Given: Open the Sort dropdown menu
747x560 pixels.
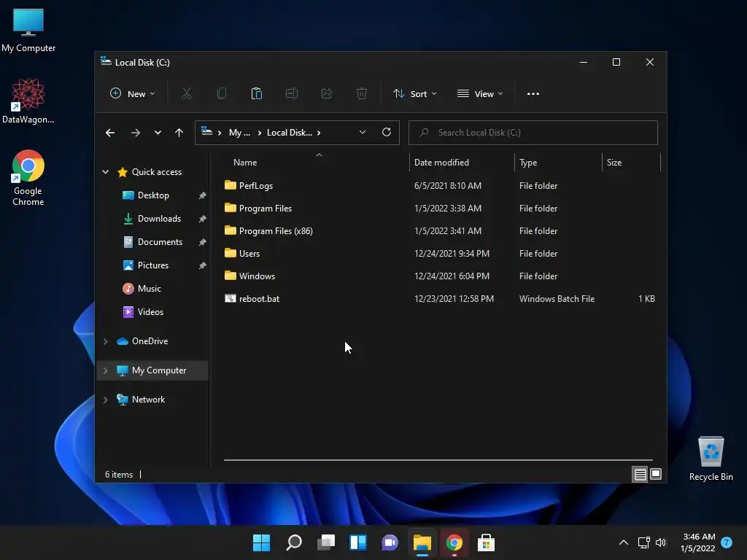Looking at the screenshot, I should 414,94.
